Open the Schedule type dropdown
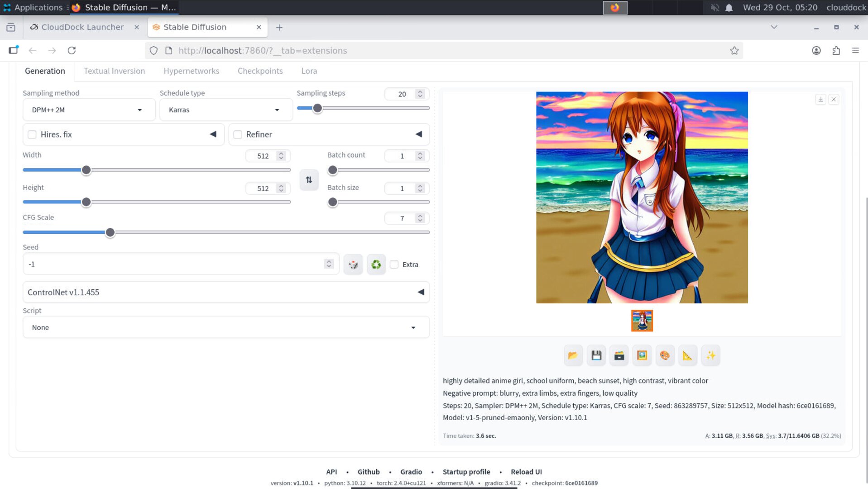The height and width of the screenshot is (489, 868). (225, 110)
